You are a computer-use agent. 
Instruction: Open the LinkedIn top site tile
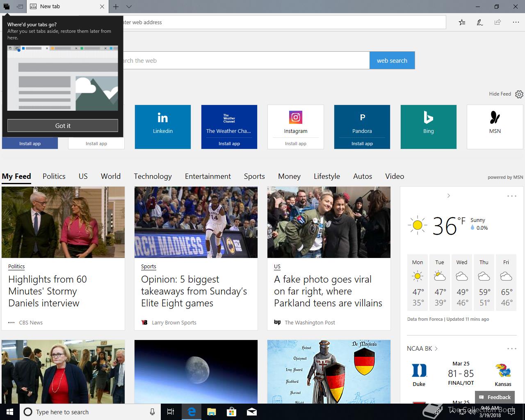[x=163, y=127]
